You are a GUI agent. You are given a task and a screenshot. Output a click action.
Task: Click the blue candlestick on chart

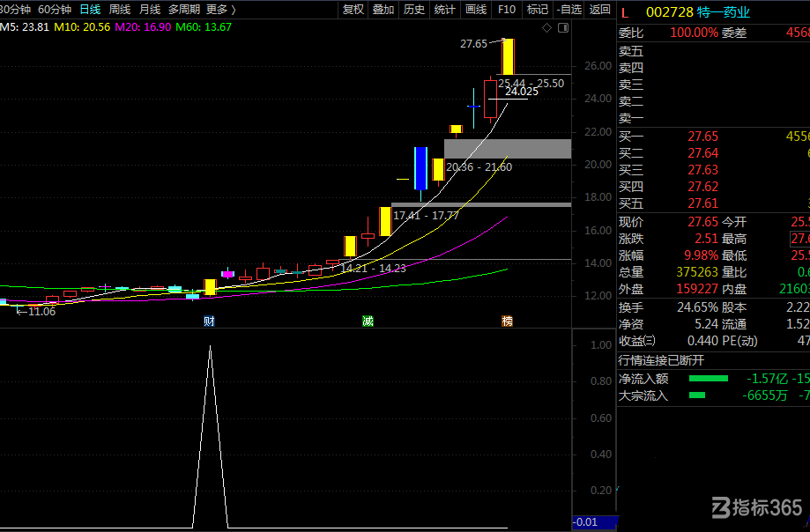420,169
